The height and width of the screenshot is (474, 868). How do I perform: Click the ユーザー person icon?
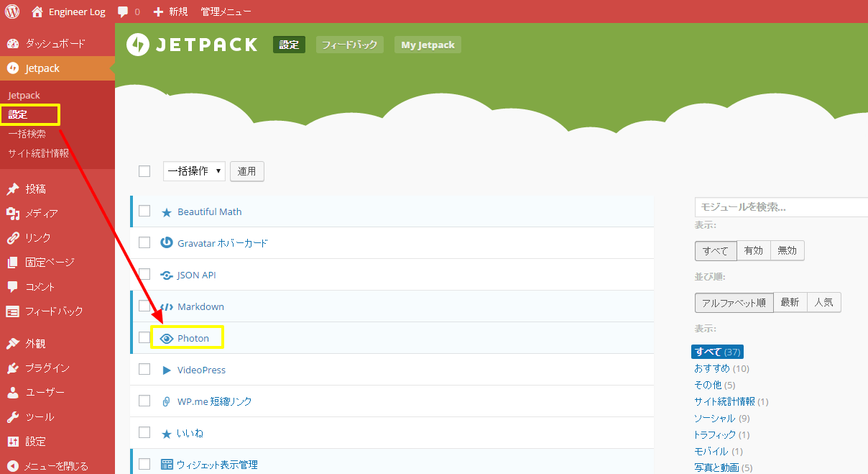click(13, 393)
